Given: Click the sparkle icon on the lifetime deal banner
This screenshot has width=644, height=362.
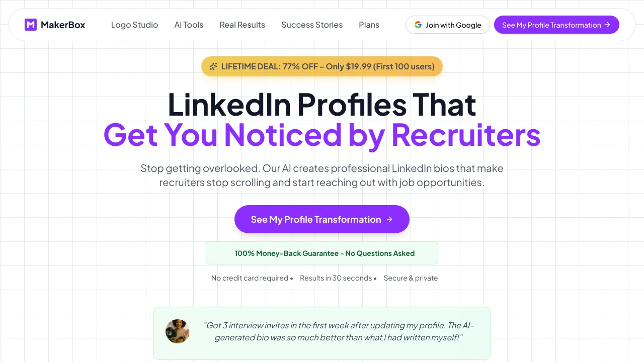Looking at the screenshot, I should pos(213,66).
